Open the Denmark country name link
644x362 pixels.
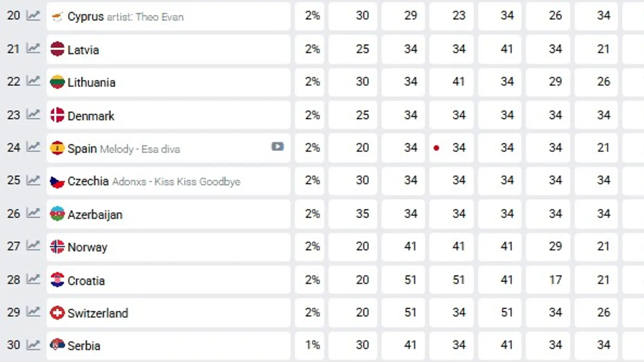click(x=90, y=115)
